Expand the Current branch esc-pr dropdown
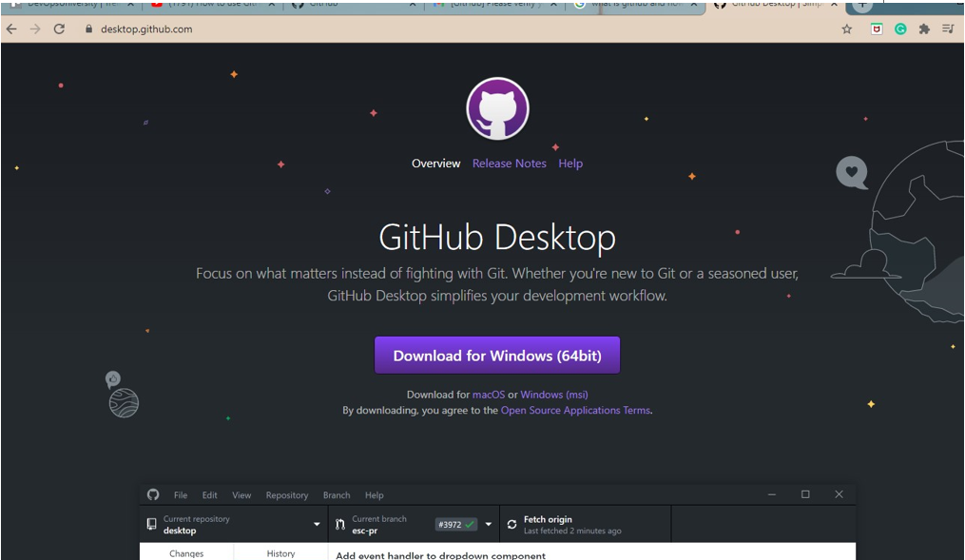The image size is (965, 560). (489, 525)
